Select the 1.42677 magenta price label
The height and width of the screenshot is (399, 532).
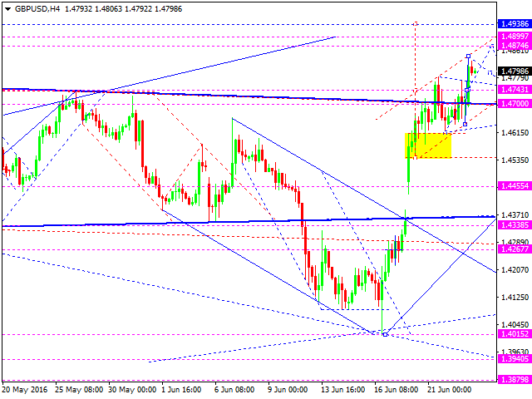[515, 249]
